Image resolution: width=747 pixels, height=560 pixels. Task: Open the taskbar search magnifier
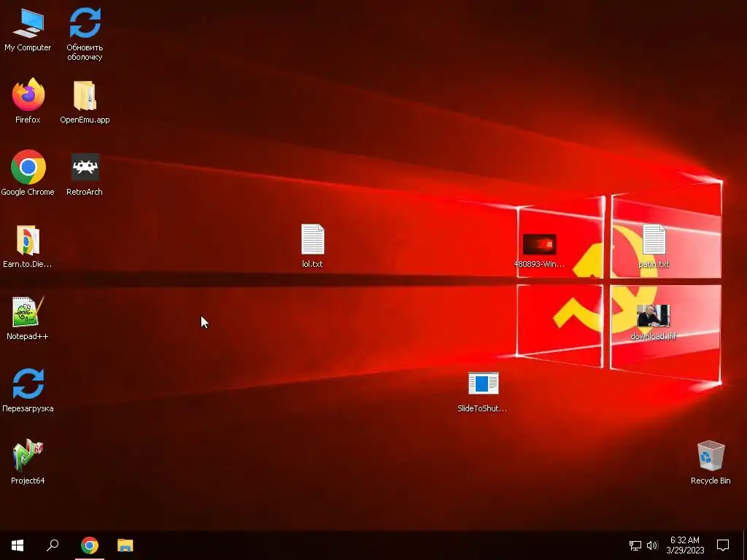53,545
